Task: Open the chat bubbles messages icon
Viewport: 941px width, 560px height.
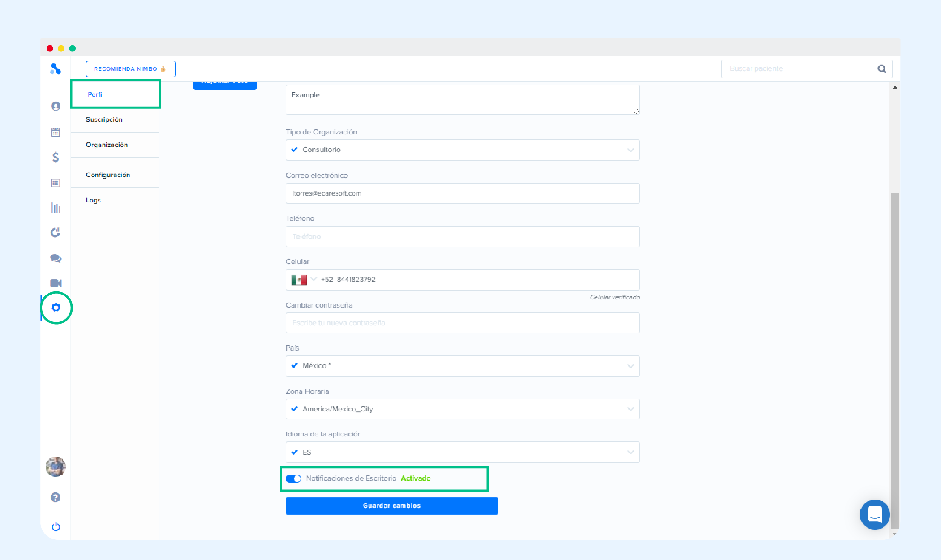Action: pyautogui.click(x=56, y=258)
